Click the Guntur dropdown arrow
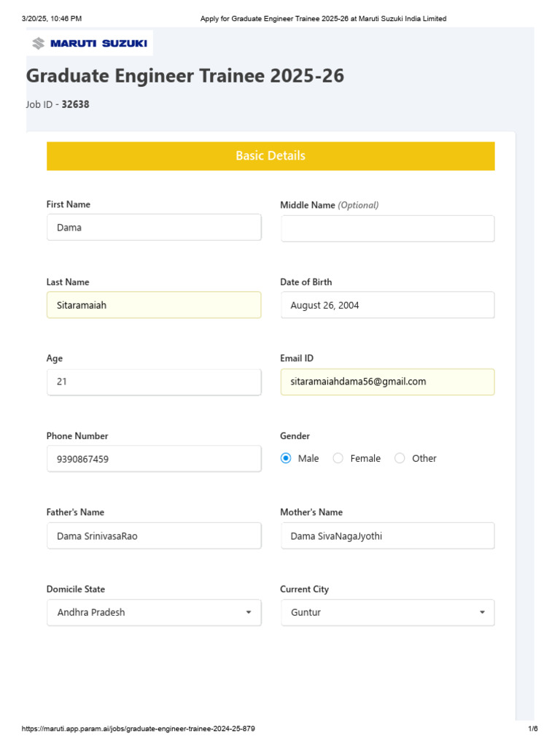 pyautogui.click(x=482, y=613)
